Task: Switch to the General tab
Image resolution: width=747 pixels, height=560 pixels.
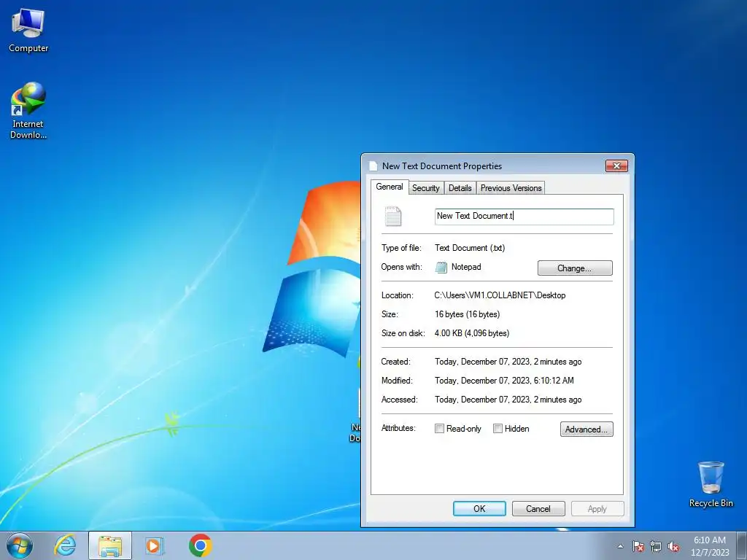Action: (390, 187)
